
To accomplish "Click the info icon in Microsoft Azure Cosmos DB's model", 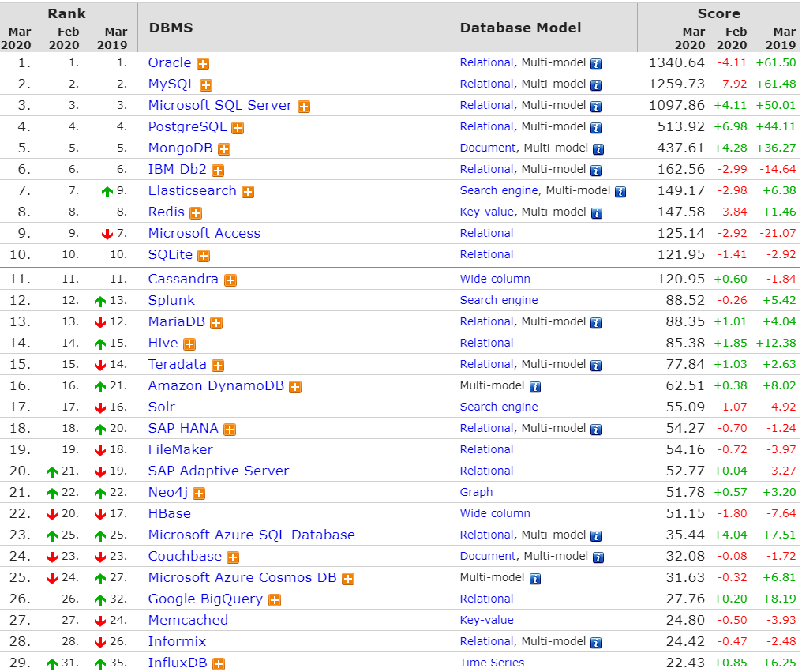I will [535, 579].
